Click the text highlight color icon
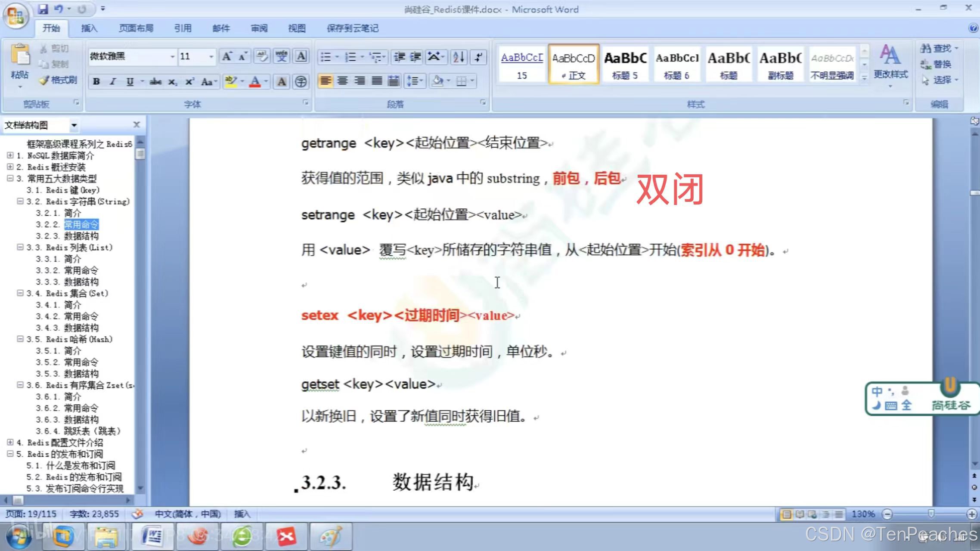The height and width of the screenshot is (551, 980). coord(231,81)
